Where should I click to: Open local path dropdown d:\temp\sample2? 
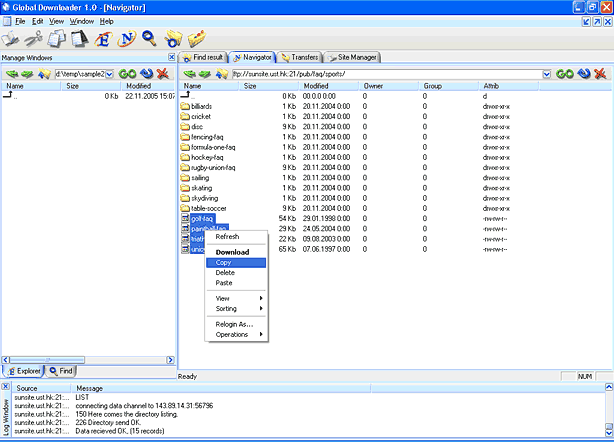pyautogui.click(x=110, y=74)
